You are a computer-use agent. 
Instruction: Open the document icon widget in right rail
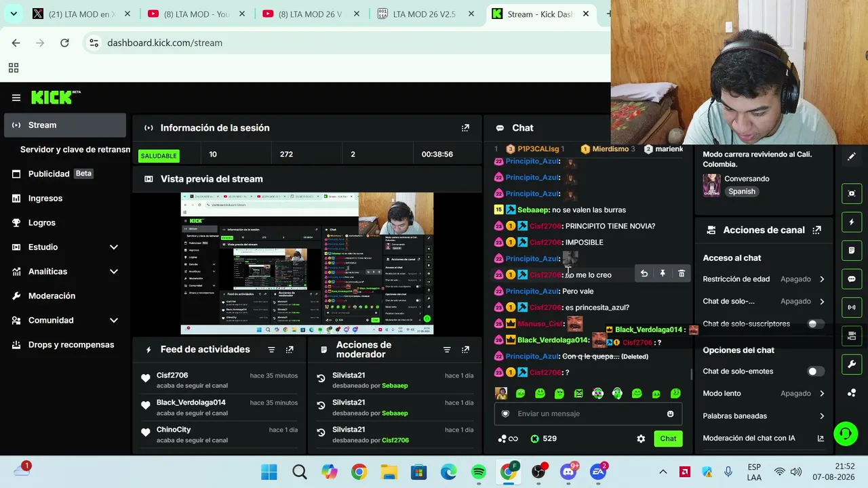click(852, 250)
